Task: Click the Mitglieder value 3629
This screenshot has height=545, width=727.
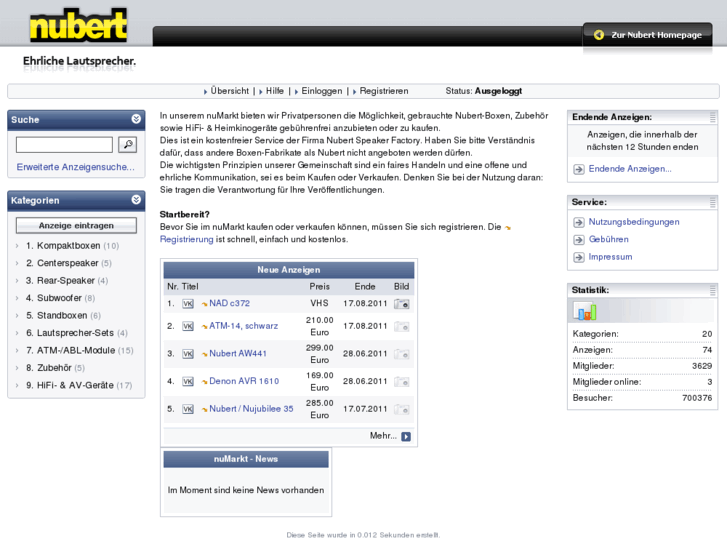Action: [x=702, y=366]
